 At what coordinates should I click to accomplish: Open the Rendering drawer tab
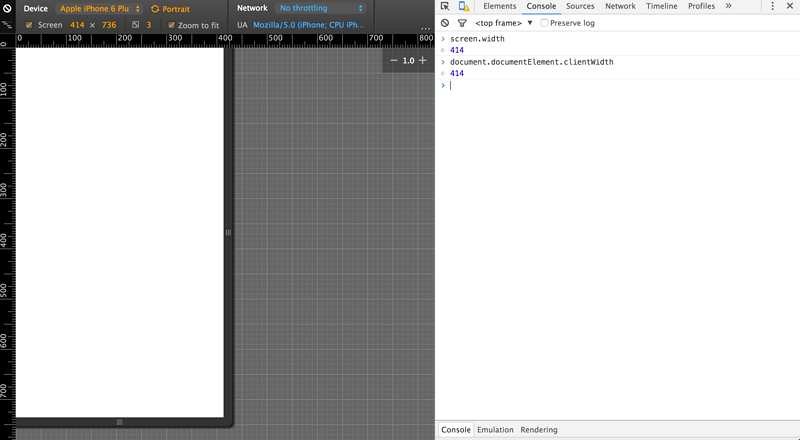pos(539,430)
